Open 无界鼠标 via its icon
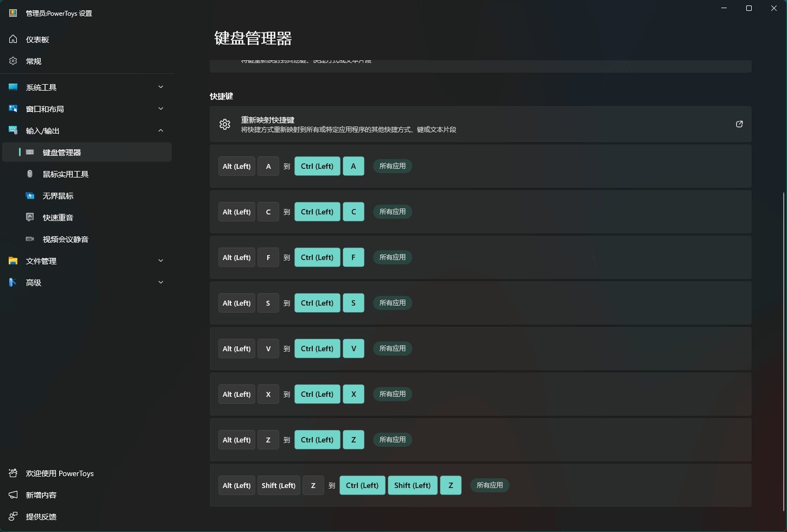Viewport: 787px width, 532px height. click(30, 195)
